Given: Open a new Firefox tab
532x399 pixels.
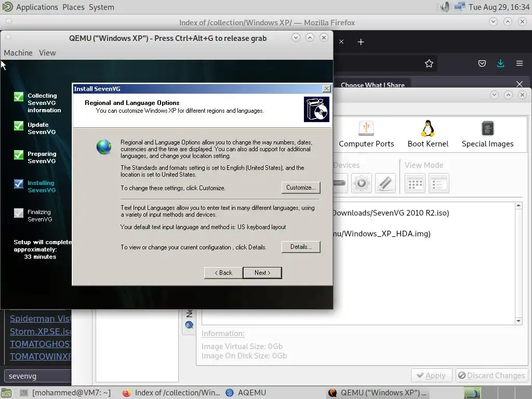Looking at the screenshot, I should (x=361, y=42).
